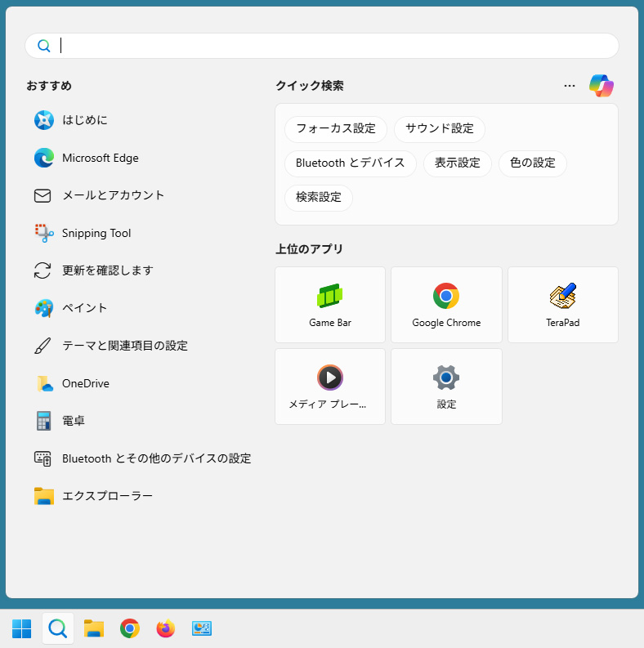
Task: Select 色の設定 quick search chip
Action: [533, 163]
